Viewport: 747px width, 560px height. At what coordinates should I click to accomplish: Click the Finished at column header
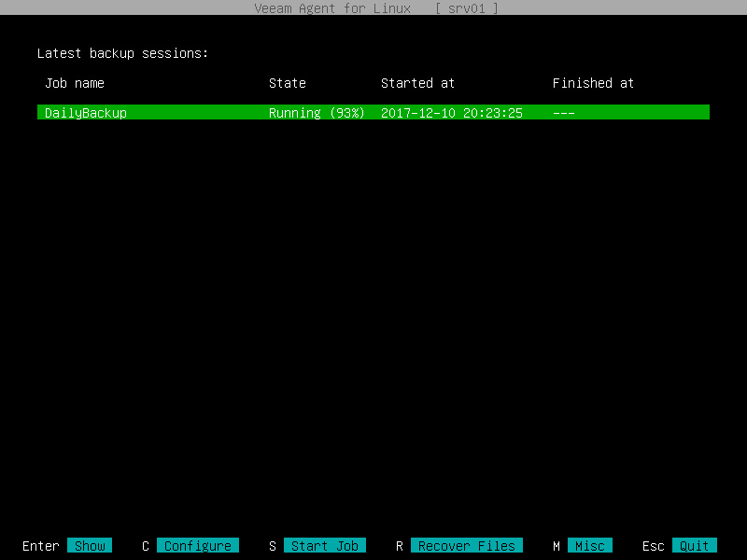(593, 83)
